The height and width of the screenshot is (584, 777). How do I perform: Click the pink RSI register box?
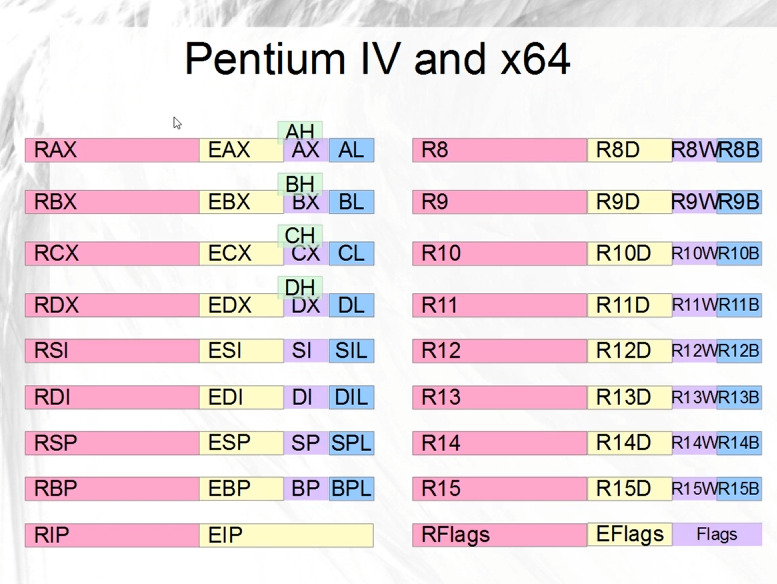112,351
